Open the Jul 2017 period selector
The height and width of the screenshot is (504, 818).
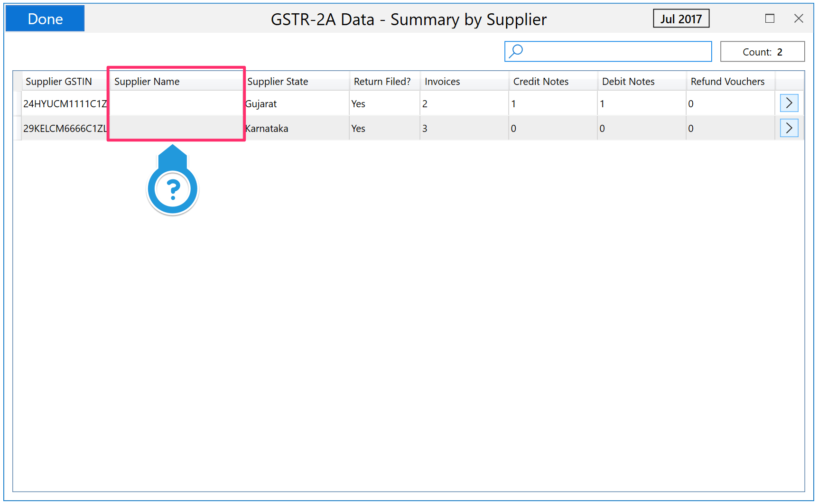680,19
